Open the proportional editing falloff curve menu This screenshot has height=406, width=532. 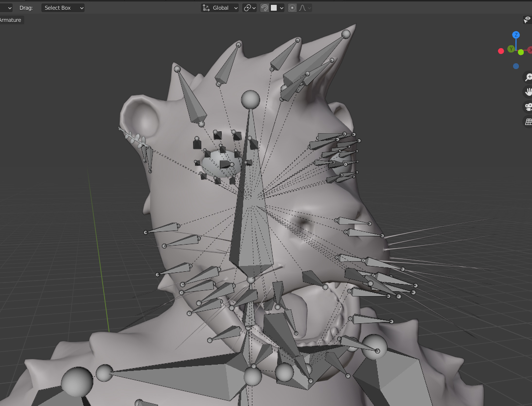305,8
